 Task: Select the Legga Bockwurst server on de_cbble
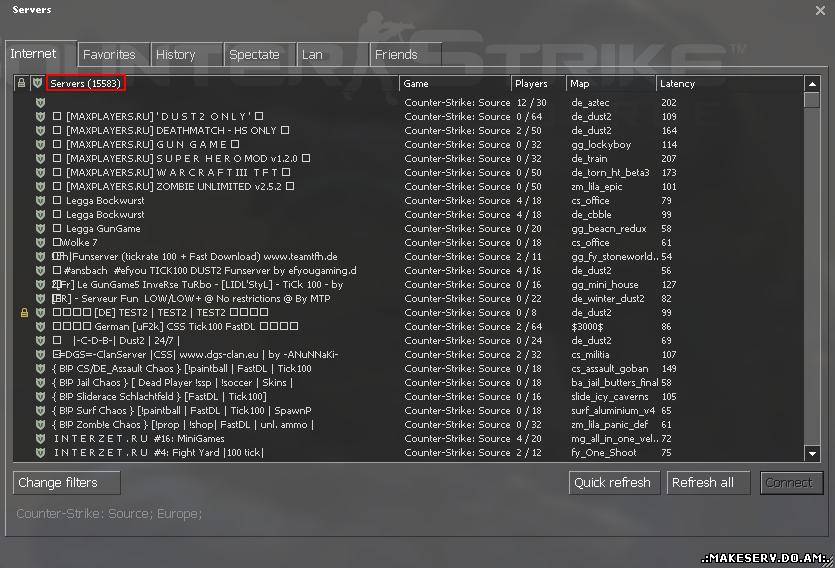(x=409, y=215)
